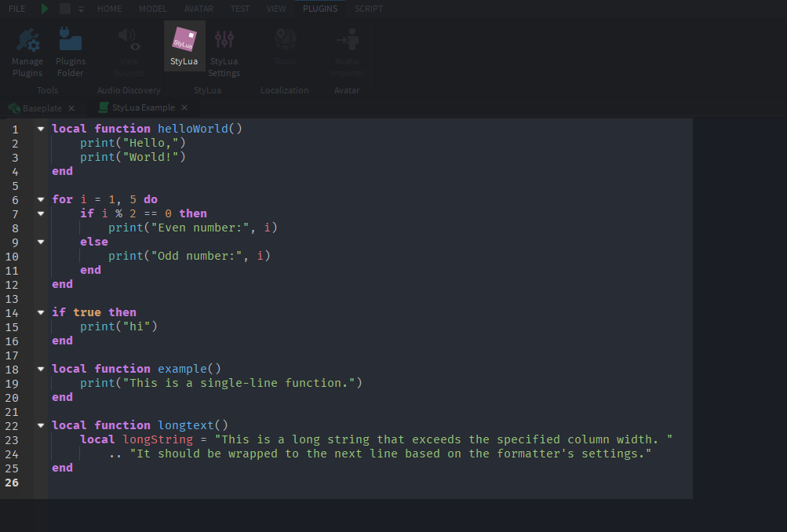Close the StyLua Example script tab
The width and height of the screenshot is (787, 532).
tap(184, 107)
